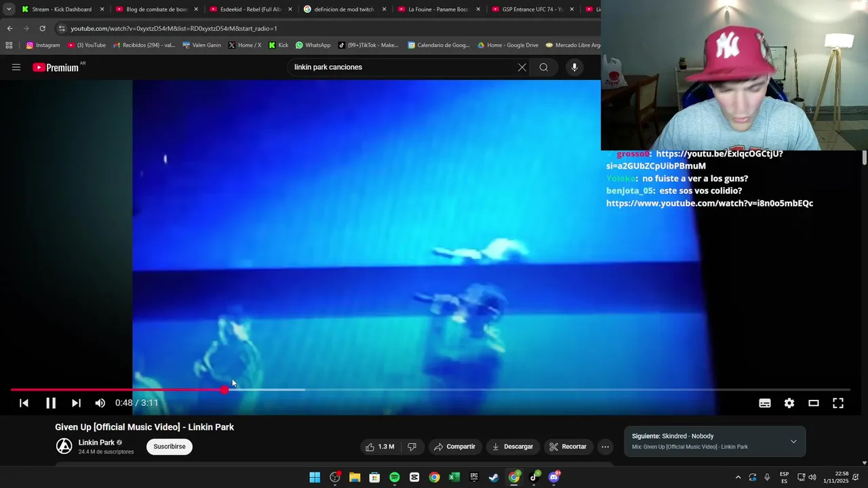Expand the Siguiente mix playlist panel
The image size is (868, 488).
pyautogui.click(x=793, y=441)
